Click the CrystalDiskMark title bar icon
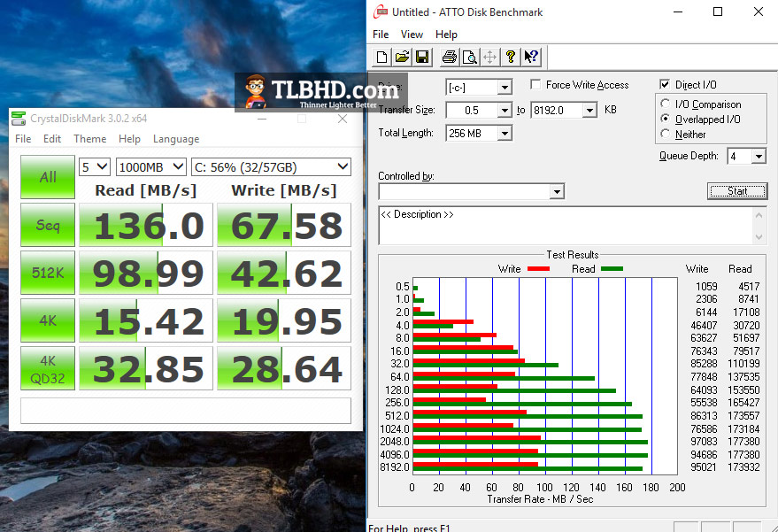Viewport: 778px width, 532px height. coord(19,119)
